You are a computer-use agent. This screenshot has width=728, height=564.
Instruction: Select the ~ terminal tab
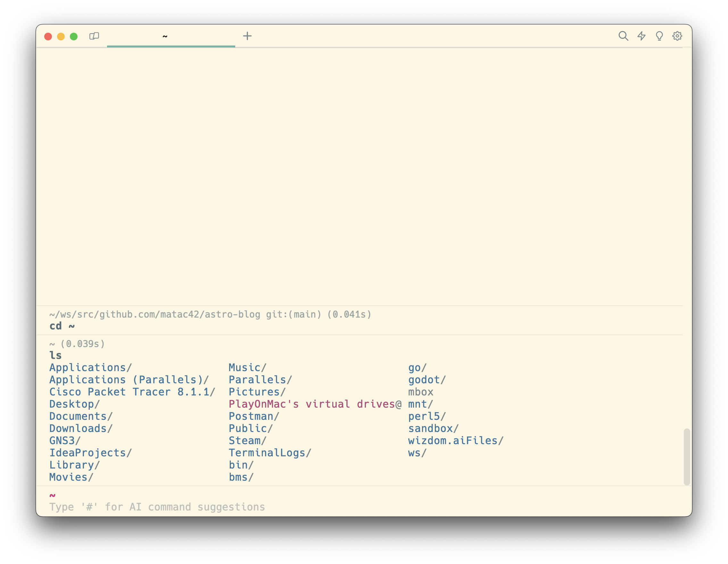pos(171,36)
